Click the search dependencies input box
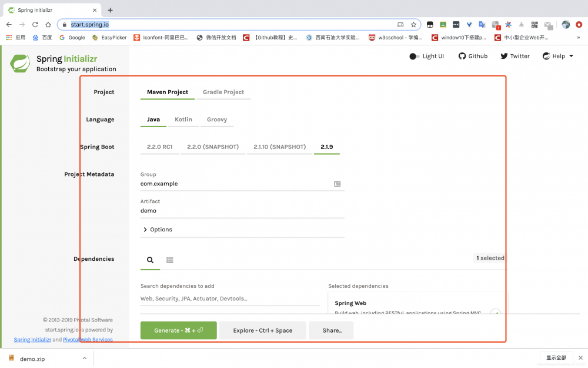 point(230,299)
